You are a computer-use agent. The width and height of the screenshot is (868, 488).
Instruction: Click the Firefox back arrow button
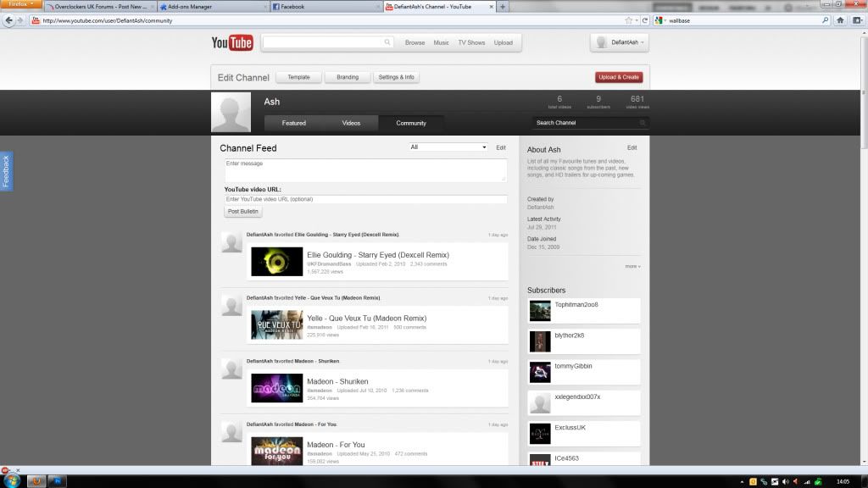9,20
